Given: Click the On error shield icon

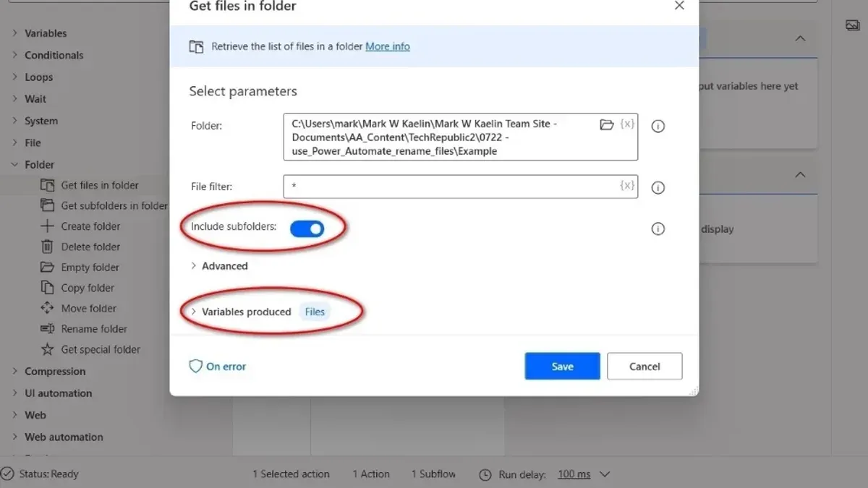Looking at the screenshot, I should [195, 367].
